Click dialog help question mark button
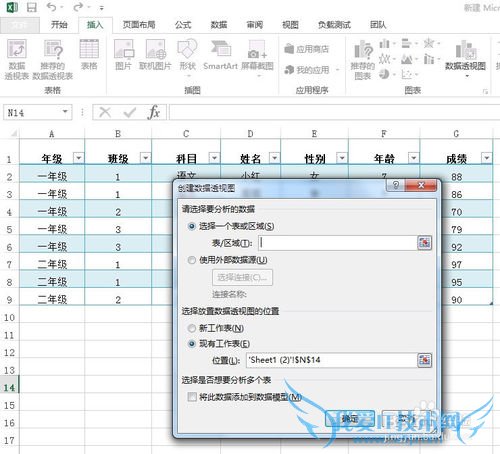Viewport: 500px width, 454px height. pos(395,185)
